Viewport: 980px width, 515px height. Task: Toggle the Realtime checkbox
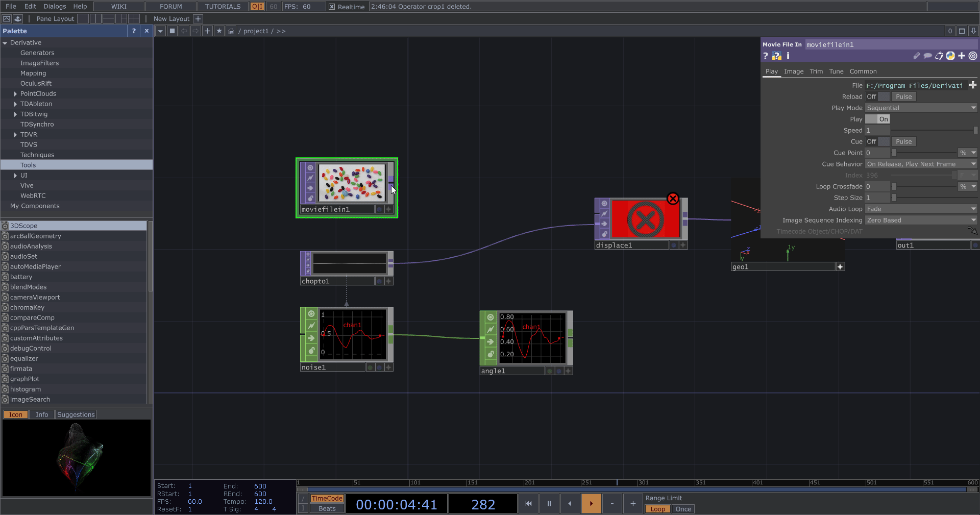(332, 7)
